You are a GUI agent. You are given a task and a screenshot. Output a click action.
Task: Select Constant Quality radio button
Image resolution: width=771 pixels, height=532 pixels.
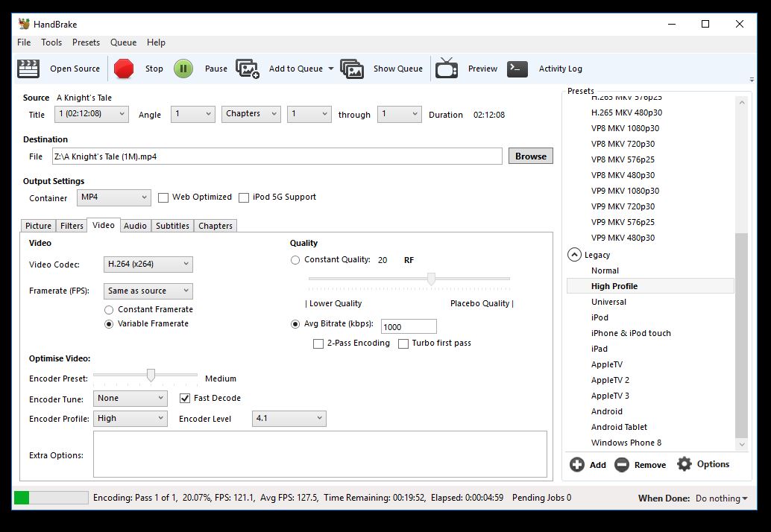(295, 260)
